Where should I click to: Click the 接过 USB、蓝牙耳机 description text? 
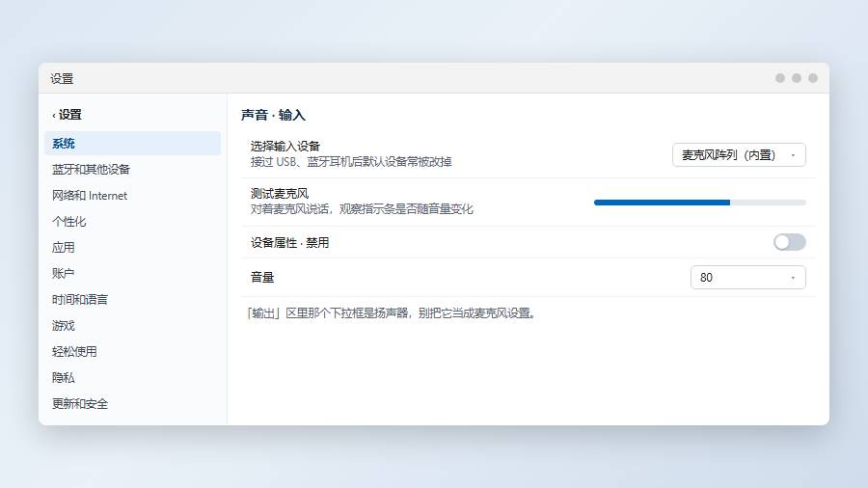(351, 162)
